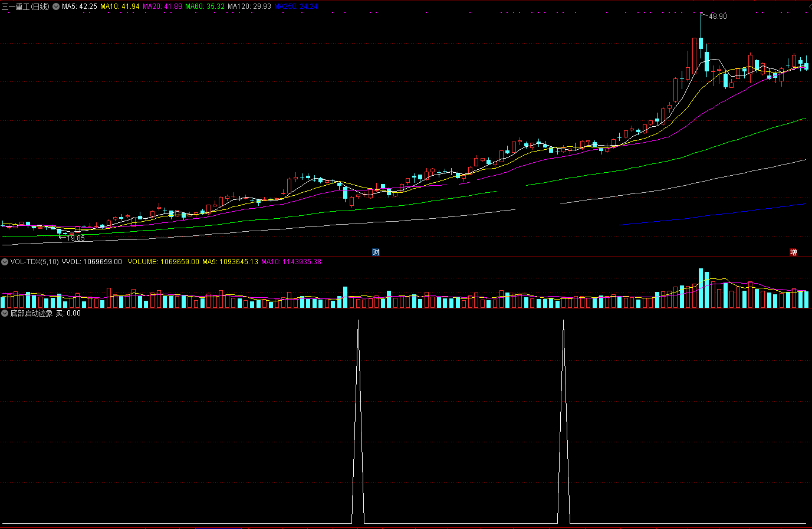
Task: Open the 底部启动迹象 indicator dropdown arrow
Action: coord(5,313)
